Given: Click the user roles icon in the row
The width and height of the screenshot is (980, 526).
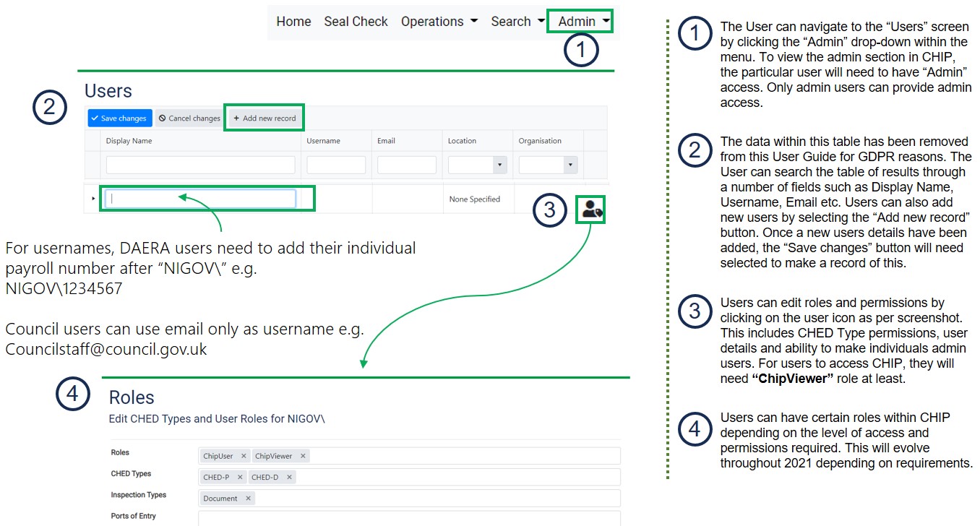Looking at the screenshot, I should coord(592,210).
